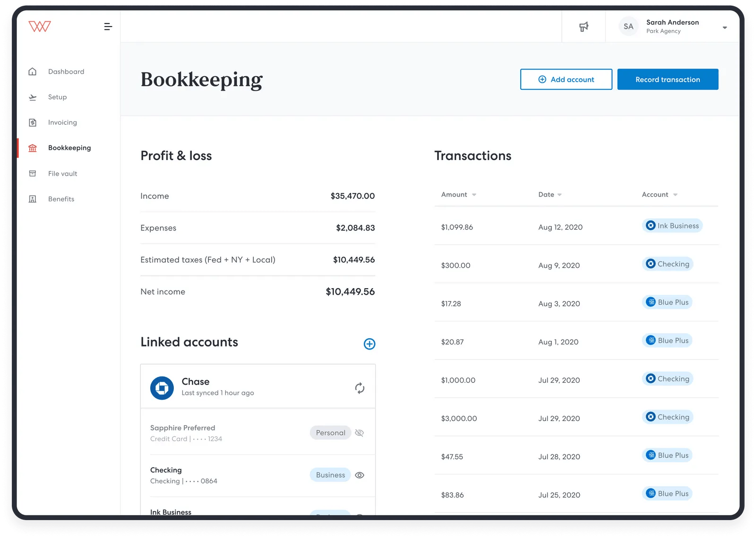This screenshot has width=756, height=538.
Task: Show the hidden Sapphire Preferred account
Action: (x=360, y=433)
